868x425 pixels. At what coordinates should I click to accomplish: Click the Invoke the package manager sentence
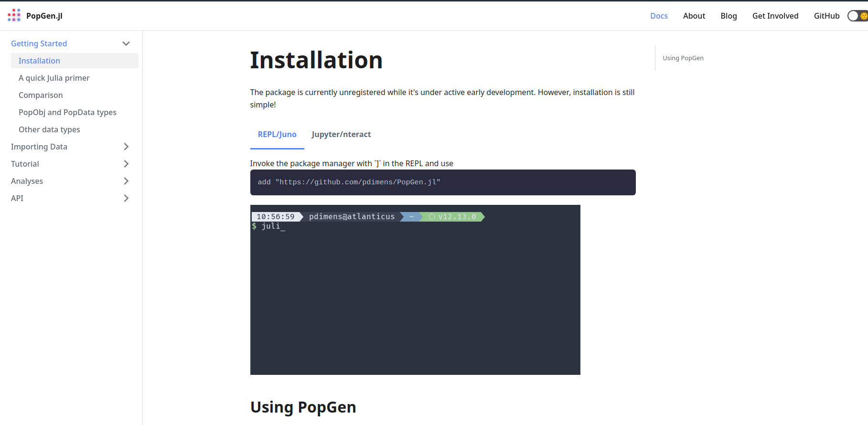(352, 163)
